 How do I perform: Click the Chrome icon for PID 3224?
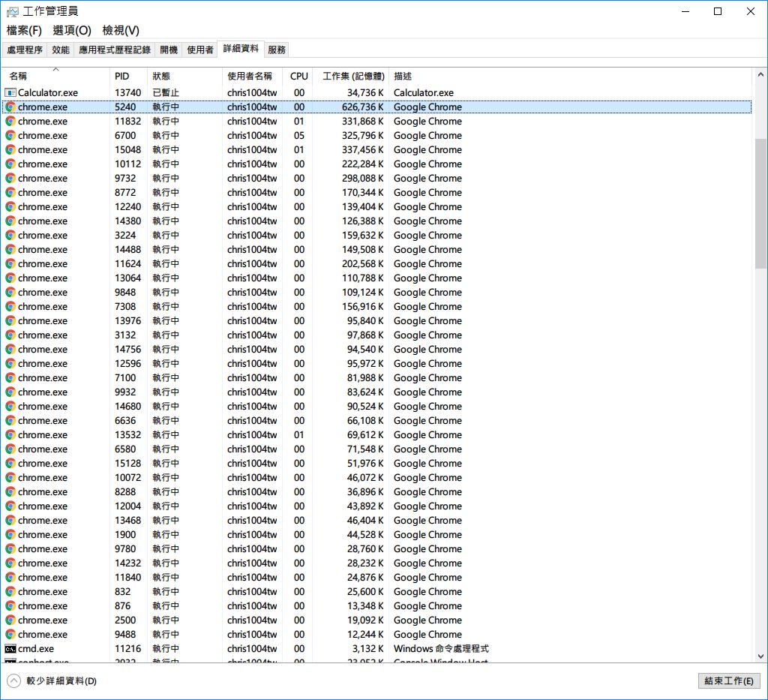point(10,236)
